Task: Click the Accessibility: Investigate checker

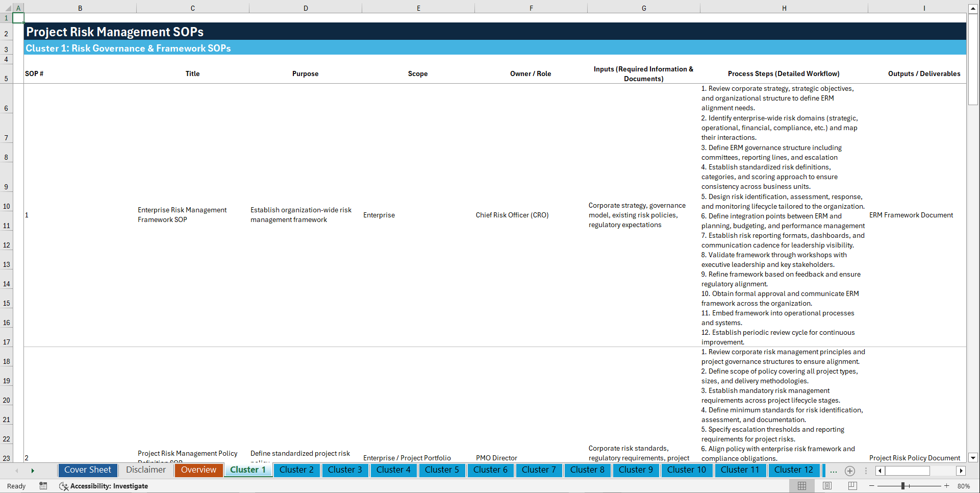Action: [104, 486]
